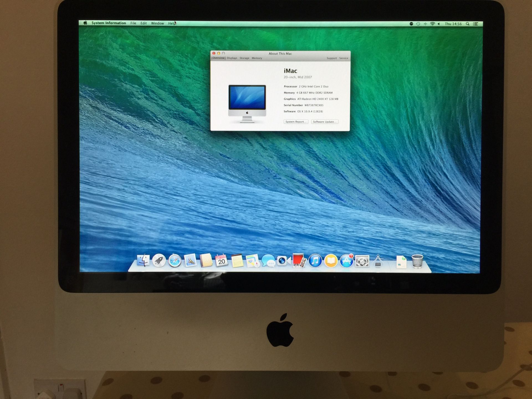Close the About This Mac window
532x399 pixels.
click(x=214, y=53)
